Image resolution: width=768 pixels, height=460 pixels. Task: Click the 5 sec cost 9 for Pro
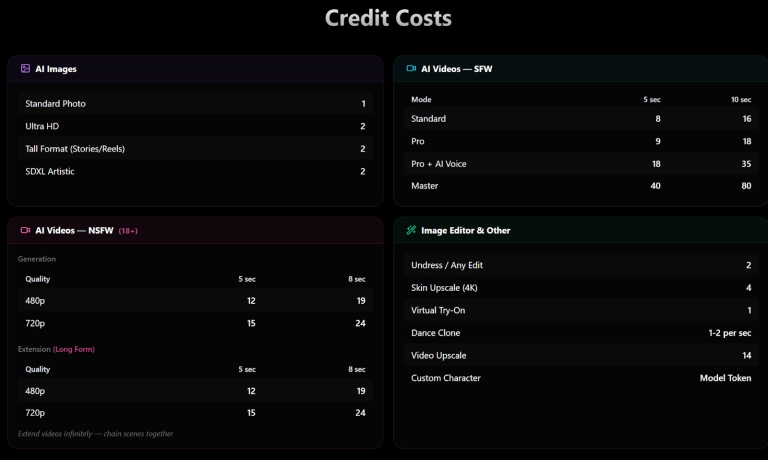pyautogui.click(x=658, y=142)
